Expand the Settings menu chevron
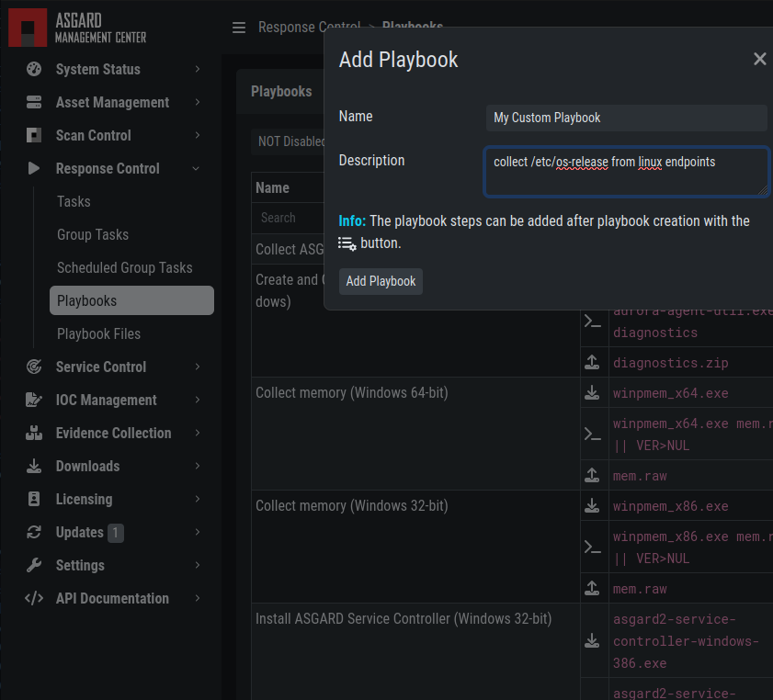 coord(197,565)
